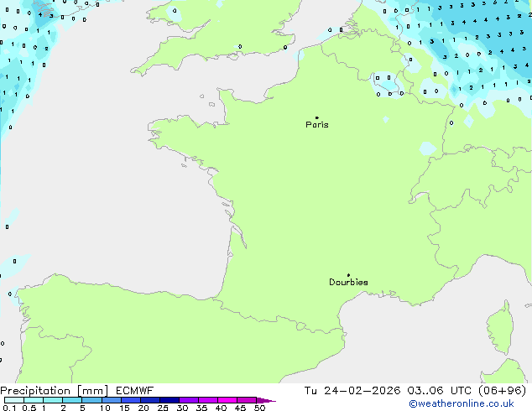Click the 'Tu 24-02-2026' date text
This screenshot has height=411, width=532.
352,391
